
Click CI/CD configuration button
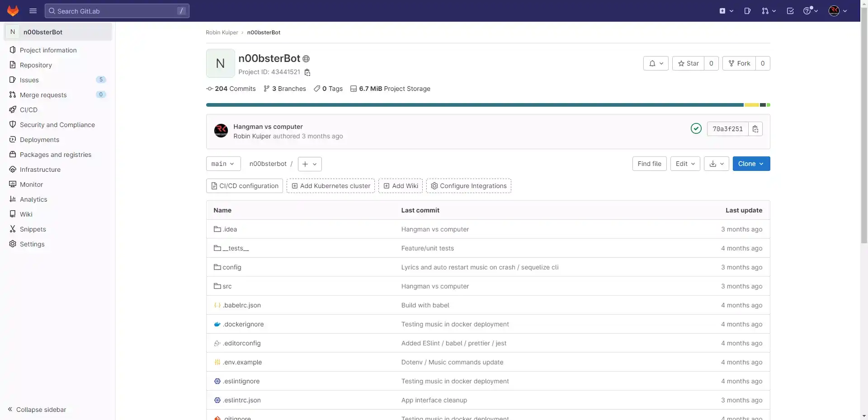[245, 186]
